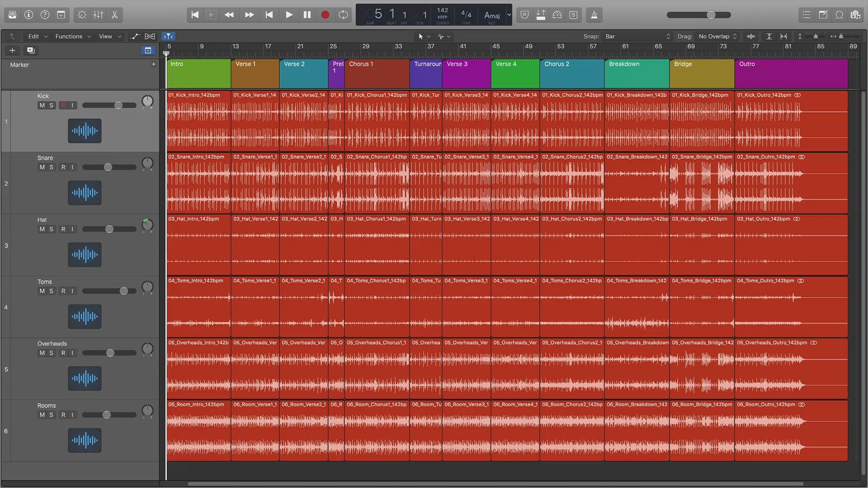Start playback with the Play button
The height and width of the screenshot is (488, 868).
click(x=289, y=15)
